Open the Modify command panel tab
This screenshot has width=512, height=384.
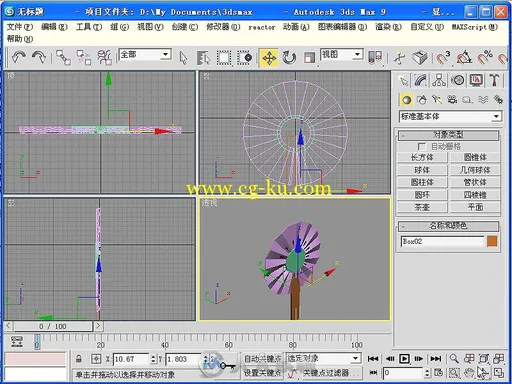(x=421, y=80)
